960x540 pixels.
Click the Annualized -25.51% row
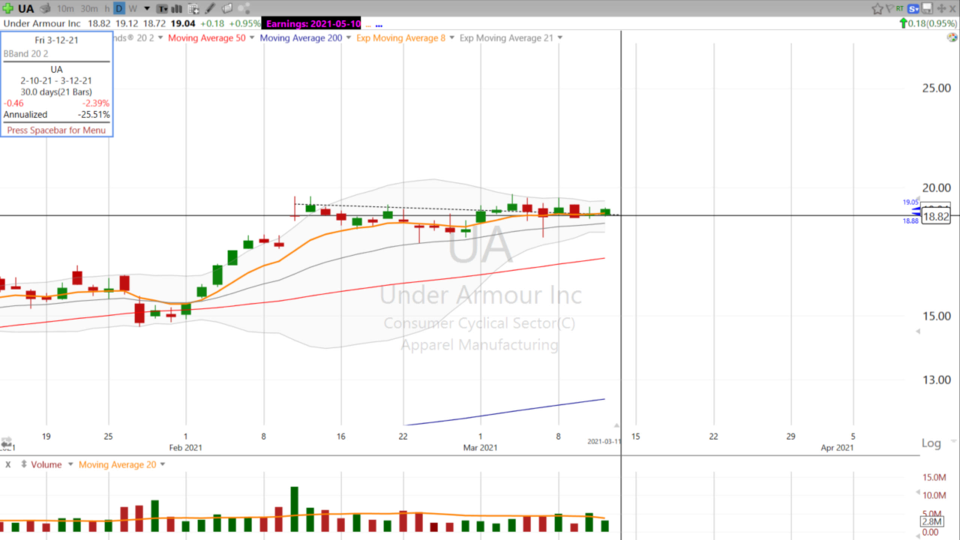[56, 114]
